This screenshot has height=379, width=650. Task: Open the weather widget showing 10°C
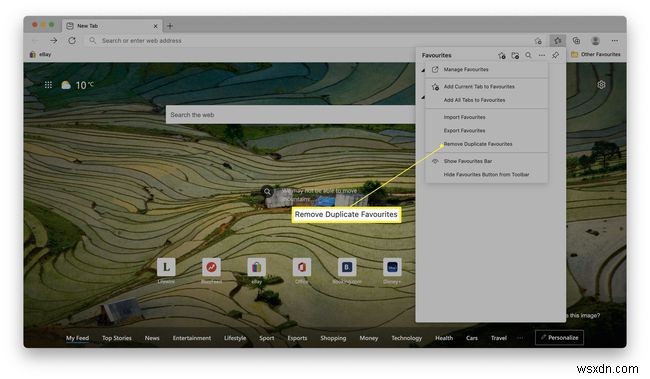(x=78, y=85)
